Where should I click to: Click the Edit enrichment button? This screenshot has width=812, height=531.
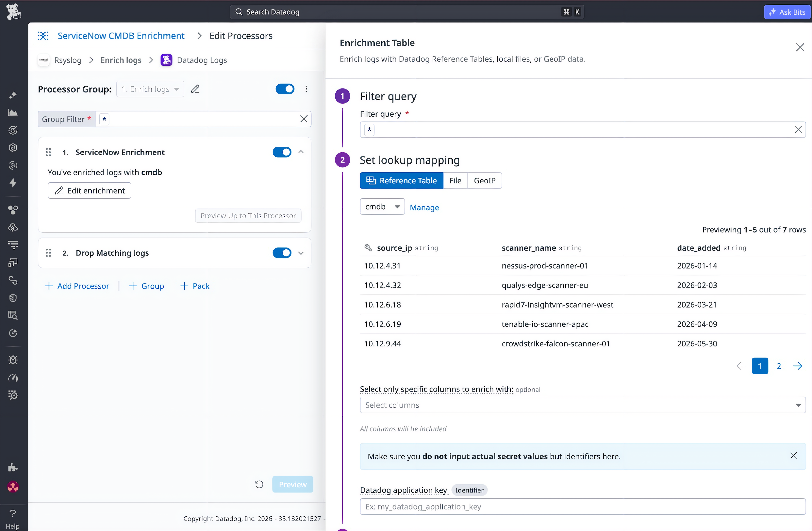[89, 191]
